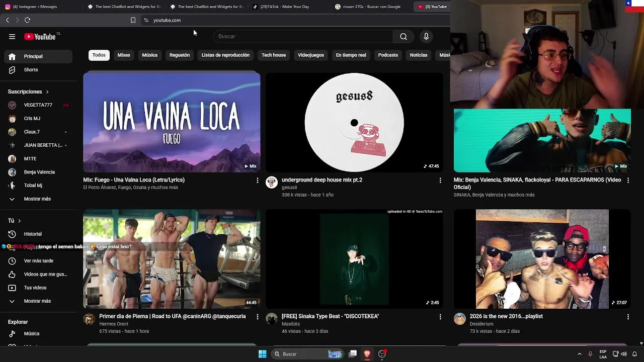Expand the Tú section chevron
This screenshot has height=362, width=644.
click(19, 221)
